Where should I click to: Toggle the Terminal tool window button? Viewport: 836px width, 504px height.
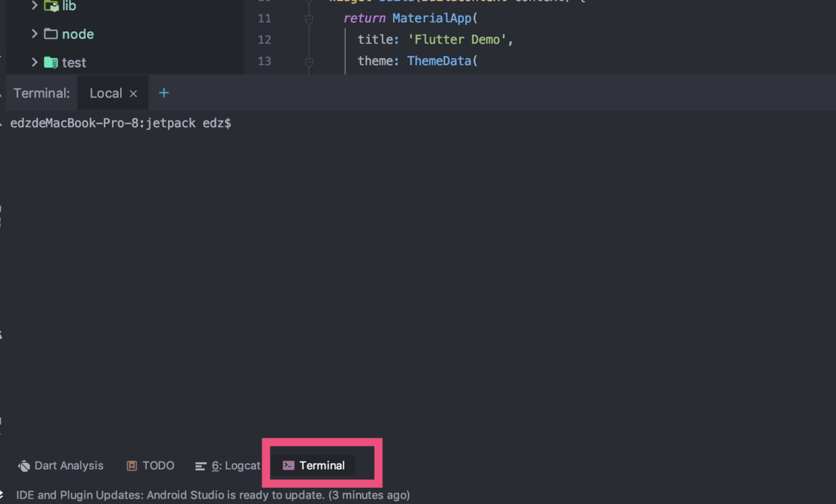click(x=313, y=466)
